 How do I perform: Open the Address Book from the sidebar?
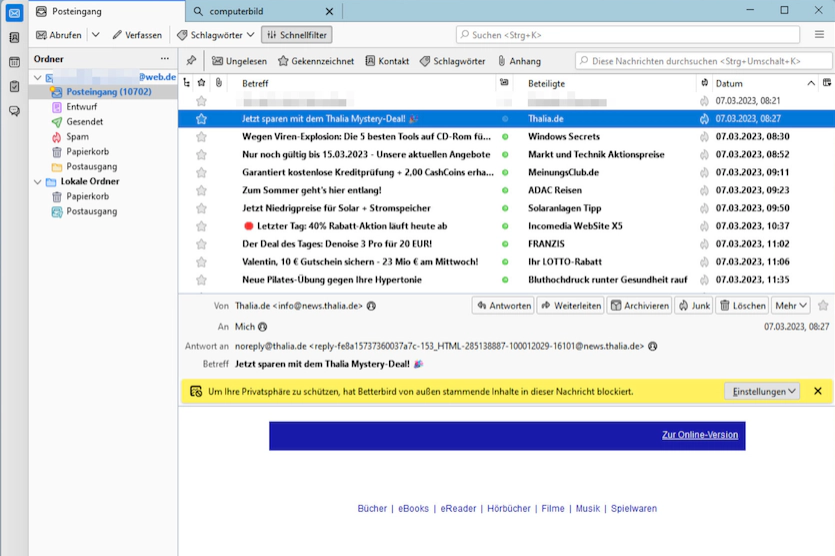point(14,38)
